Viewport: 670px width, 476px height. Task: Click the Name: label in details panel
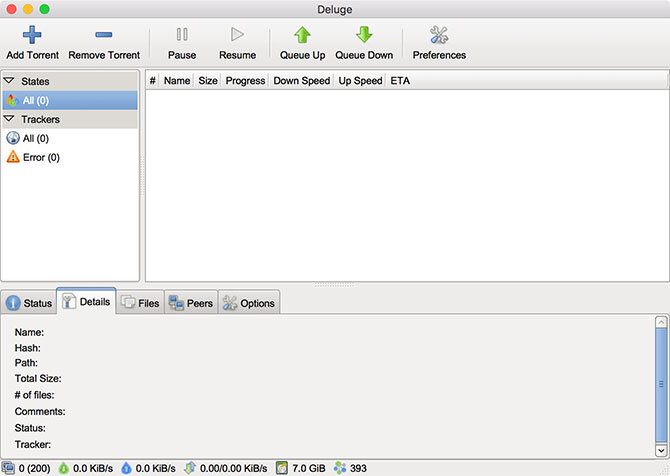pos(29,332)
